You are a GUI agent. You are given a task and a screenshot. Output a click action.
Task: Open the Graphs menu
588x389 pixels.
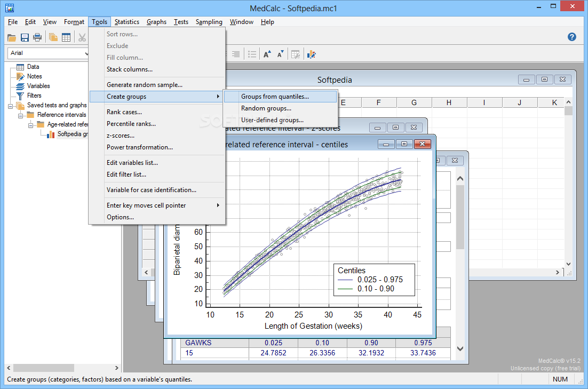[156, 22]
